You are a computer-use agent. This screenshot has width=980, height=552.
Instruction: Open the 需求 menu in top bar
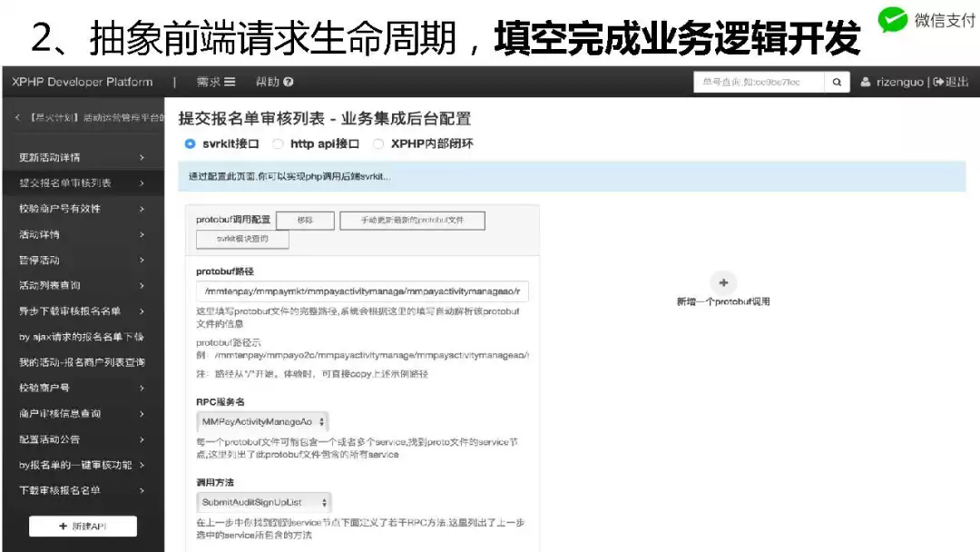click(x=216, y=82)
